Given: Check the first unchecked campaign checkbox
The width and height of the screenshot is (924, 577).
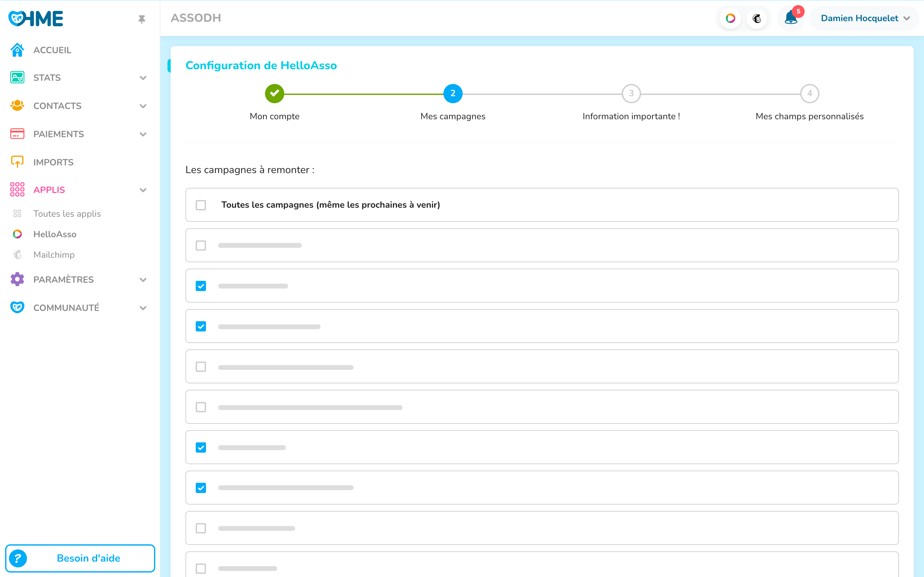Looking at the screenshot, I should (x=201, y=245).
